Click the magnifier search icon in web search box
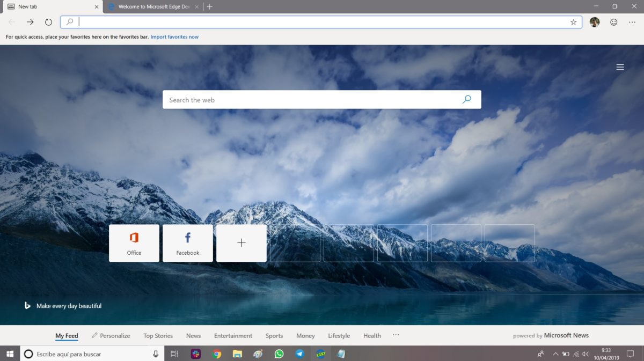The image size is (644, 361). [466, 100]
